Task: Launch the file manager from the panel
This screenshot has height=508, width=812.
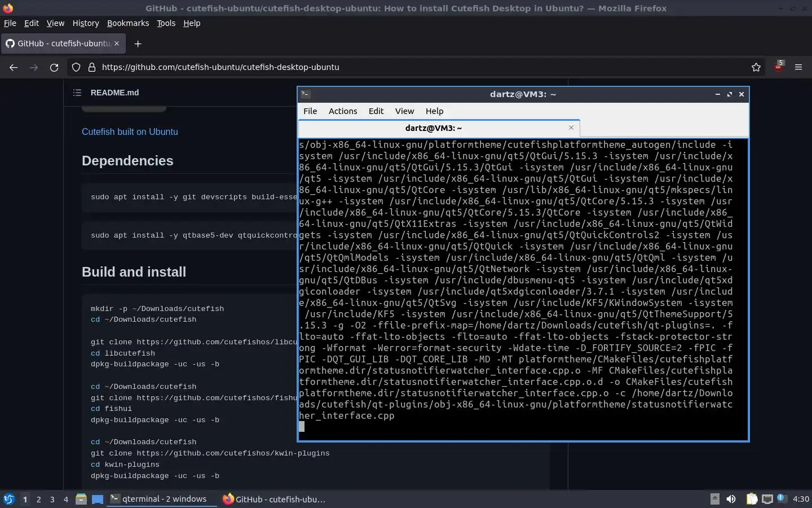Action: (x=81, y=499)
